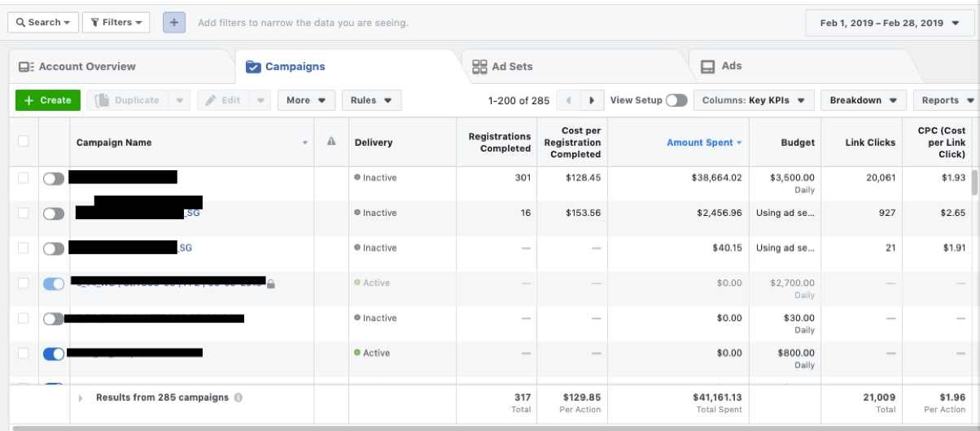This screenshot has height=431, width=980.
Task: Click the green Create button
Action: [48, 100]
